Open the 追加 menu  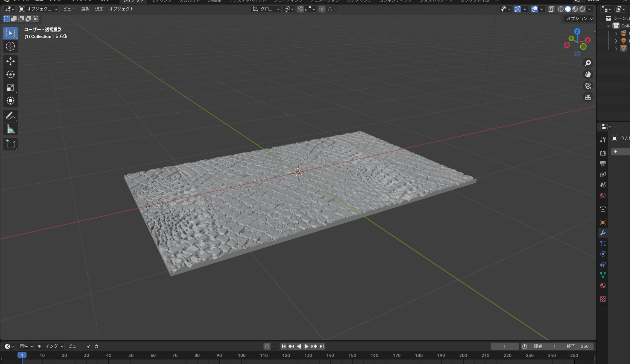[x=99, y=9]
